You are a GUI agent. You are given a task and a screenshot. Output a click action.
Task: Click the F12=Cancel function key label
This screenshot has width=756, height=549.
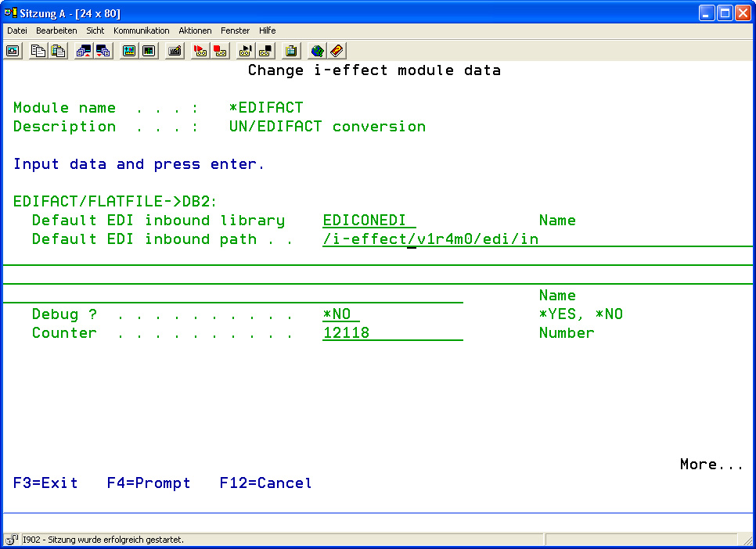pyautogui.click(x=265, y=483)
